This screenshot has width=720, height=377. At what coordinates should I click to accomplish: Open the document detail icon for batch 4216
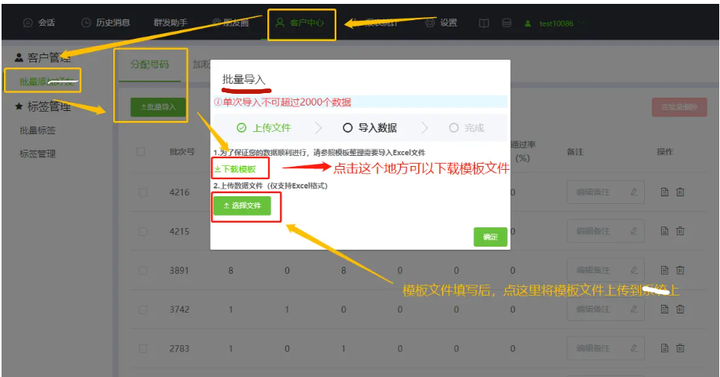pos(664,192)
